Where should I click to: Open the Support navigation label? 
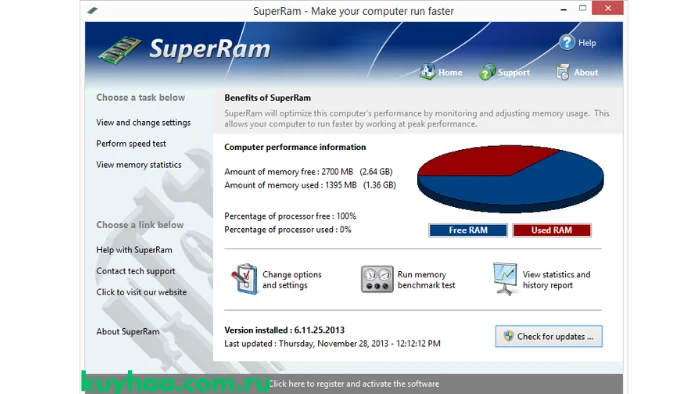tap(514, 72)
